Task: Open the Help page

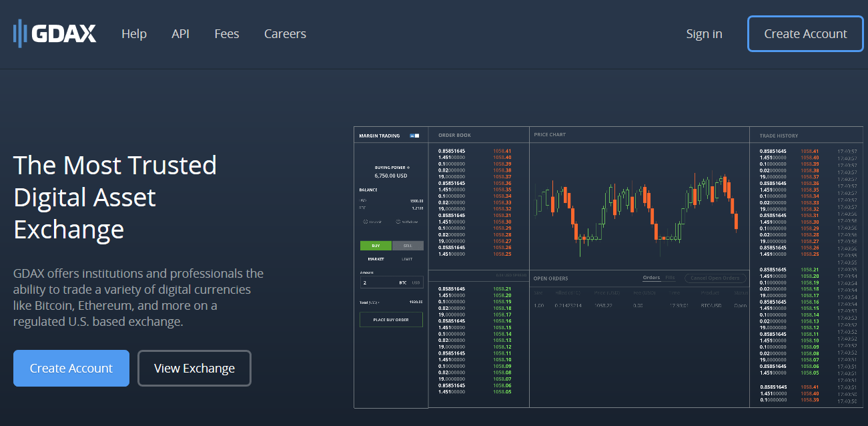Action: (x=134, y=34)
